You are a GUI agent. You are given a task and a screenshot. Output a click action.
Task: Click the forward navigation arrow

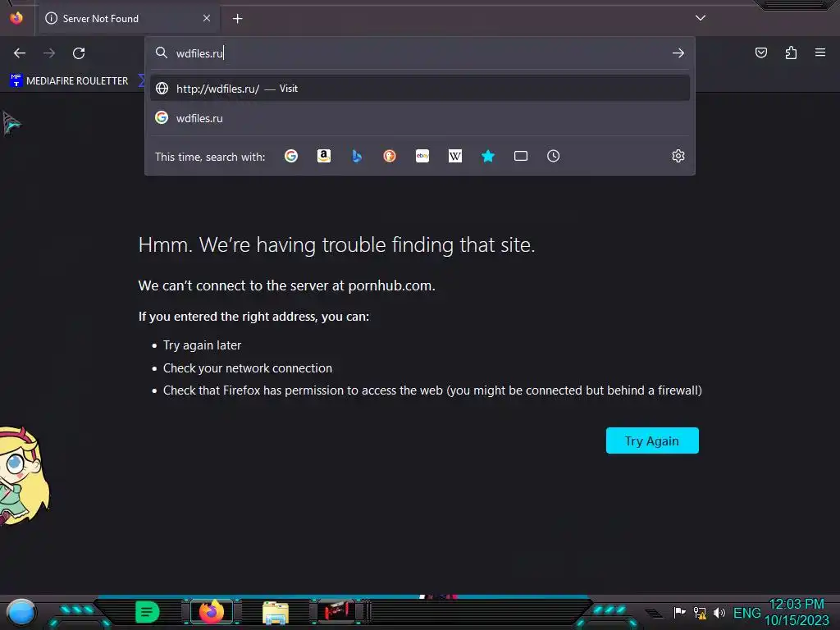click(x=49, y=53)
